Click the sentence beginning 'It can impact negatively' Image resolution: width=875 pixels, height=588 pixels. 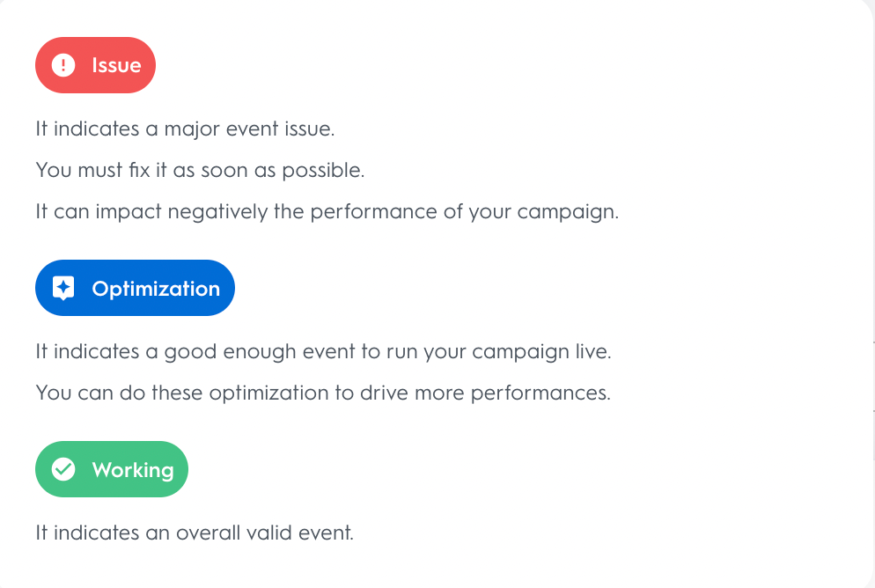327,212
